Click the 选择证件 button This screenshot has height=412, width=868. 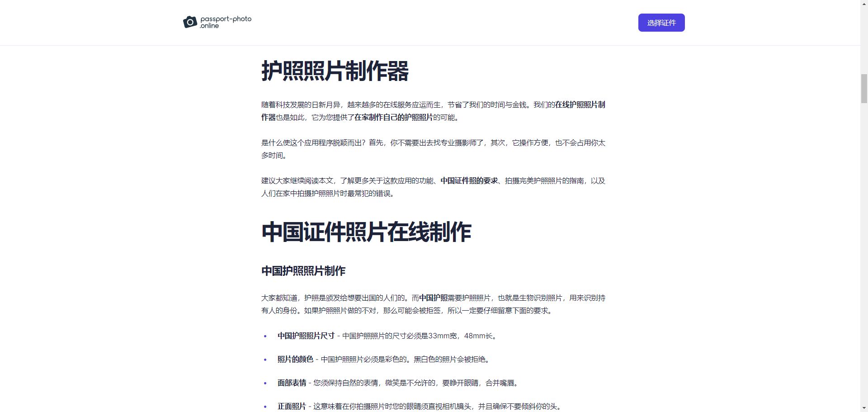pos(661,23)
